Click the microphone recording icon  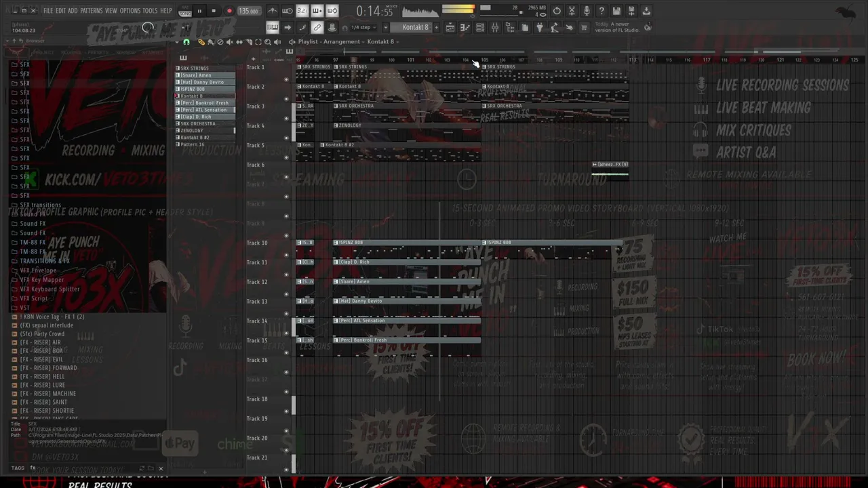pyautogui.click(x=587, y=11)
